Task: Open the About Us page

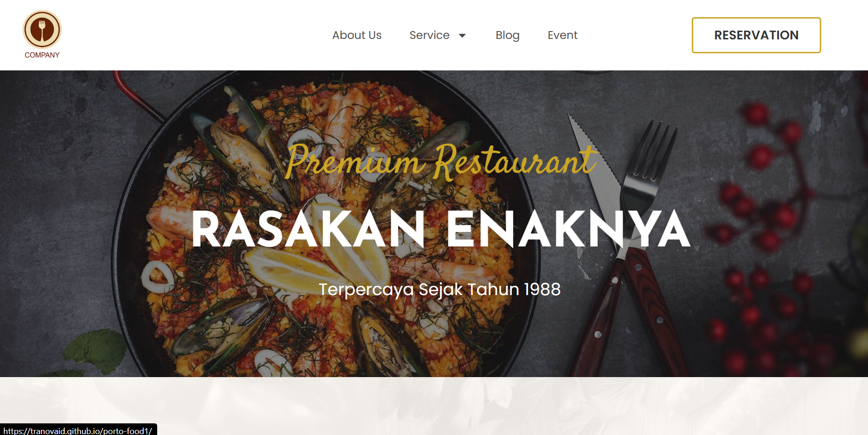Action: coord(357,35)
